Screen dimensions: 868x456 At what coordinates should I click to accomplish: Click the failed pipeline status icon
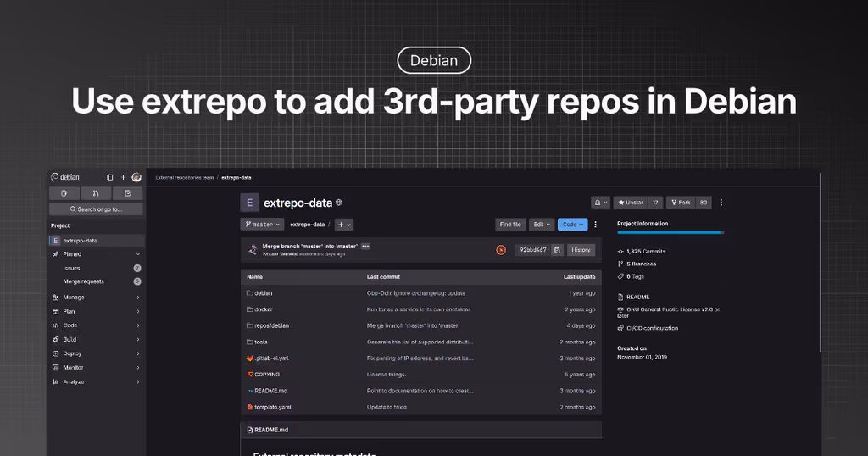501,250
